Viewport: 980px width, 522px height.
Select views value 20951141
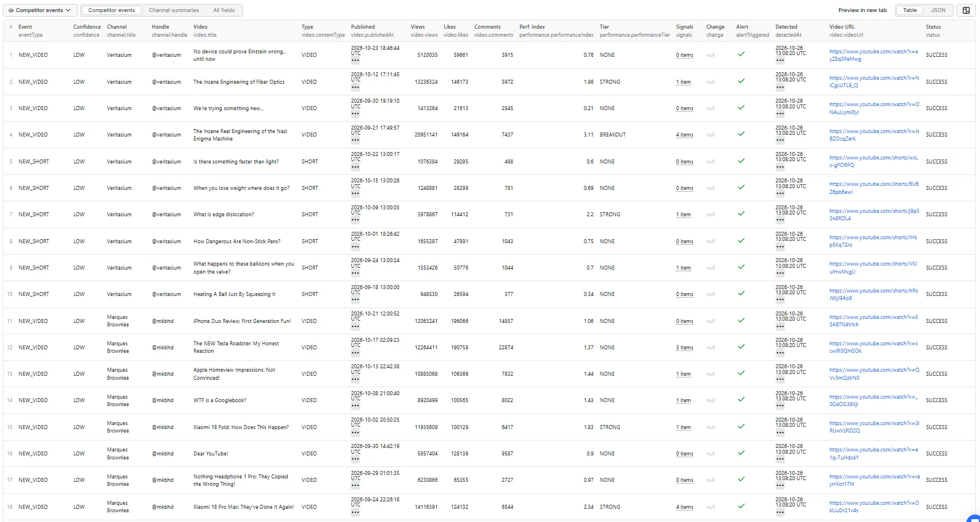tap(426, 135)
